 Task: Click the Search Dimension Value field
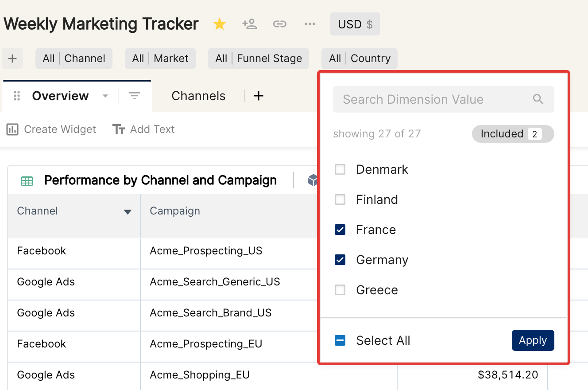point(444,99)
